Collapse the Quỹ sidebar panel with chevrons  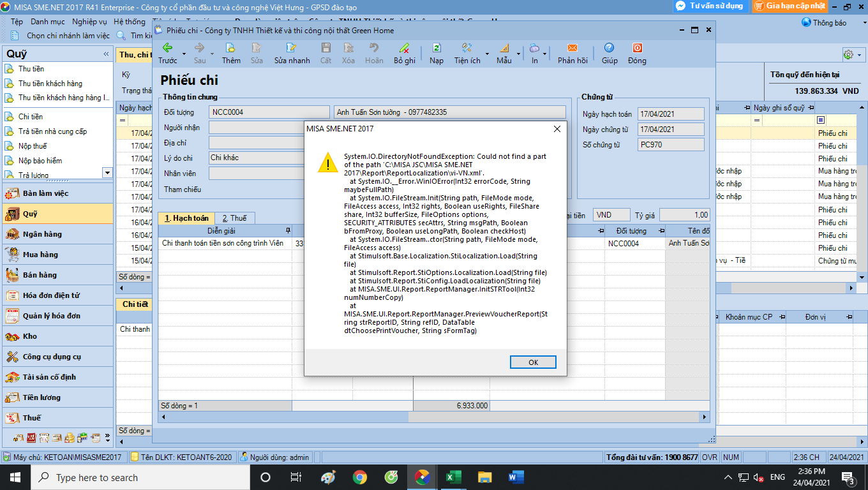pos(106,54)
